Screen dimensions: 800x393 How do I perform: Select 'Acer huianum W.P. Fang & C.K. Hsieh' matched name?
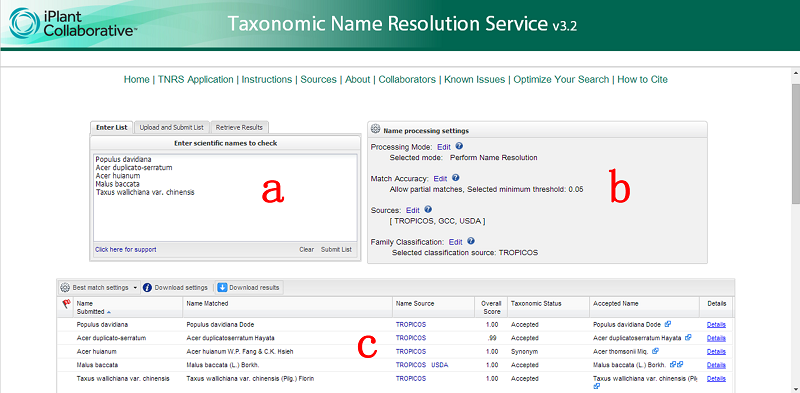(x=240, y=352)
